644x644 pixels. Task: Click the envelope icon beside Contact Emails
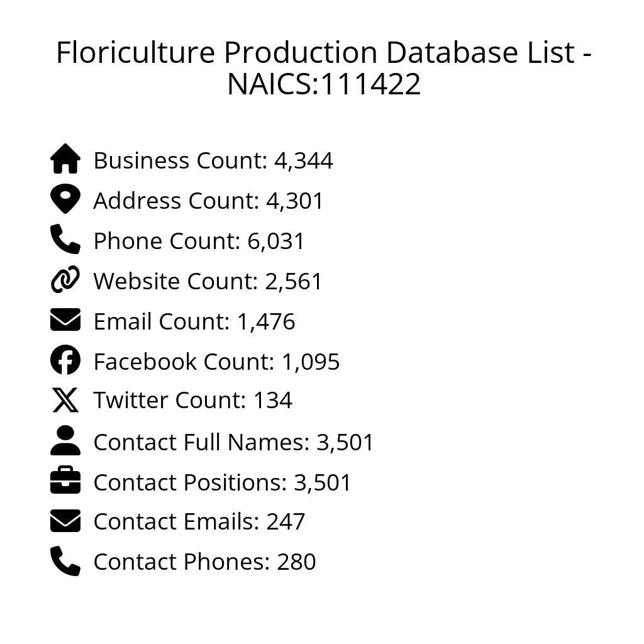(65, 521)
